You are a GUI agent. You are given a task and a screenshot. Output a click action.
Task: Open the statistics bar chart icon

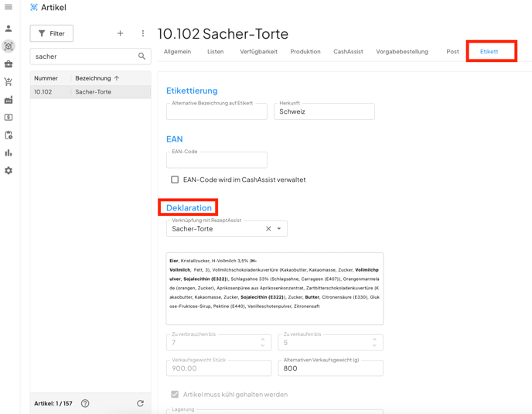pyautogui.click(x=9, y=153)
